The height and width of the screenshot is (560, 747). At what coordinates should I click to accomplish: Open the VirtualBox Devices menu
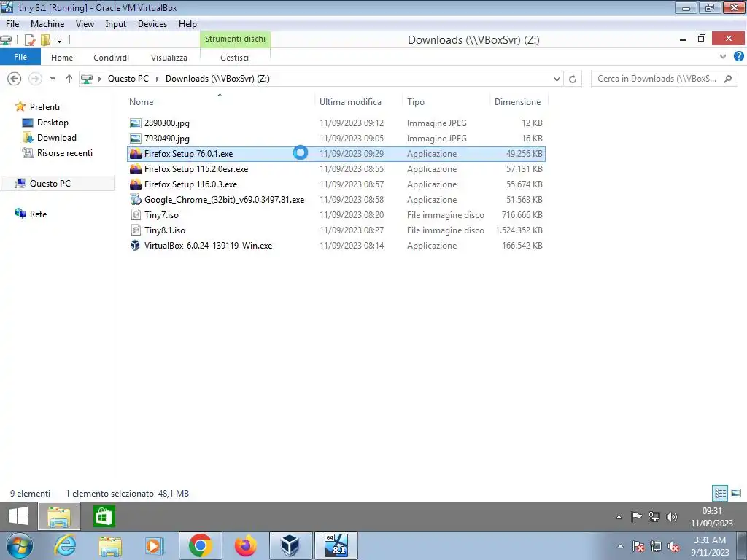(x=152, y=24)
